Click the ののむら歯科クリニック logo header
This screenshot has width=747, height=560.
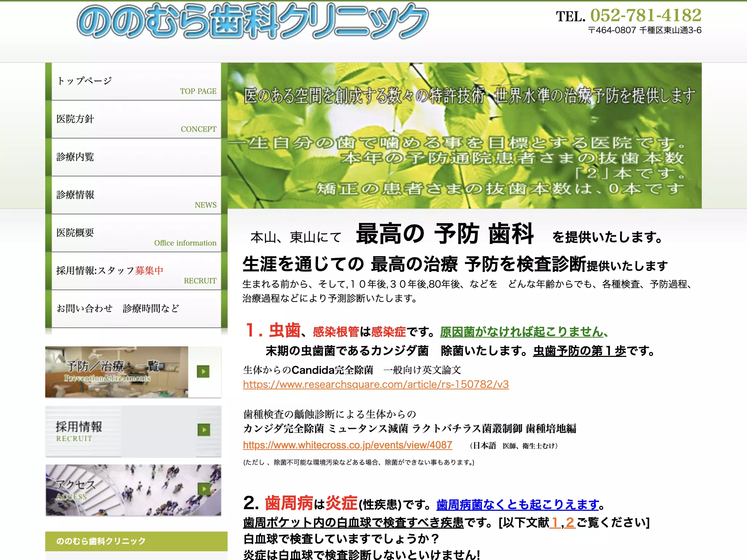coord(252,21)
